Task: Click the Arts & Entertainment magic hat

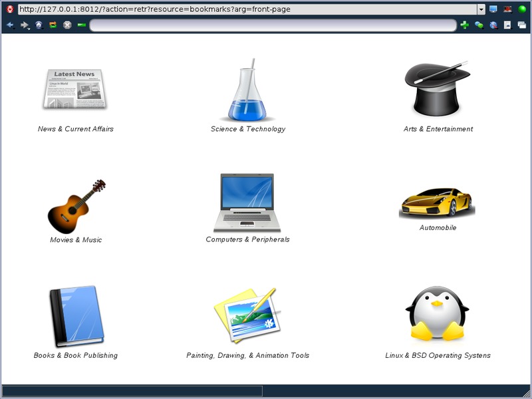Action: [438, 88]
